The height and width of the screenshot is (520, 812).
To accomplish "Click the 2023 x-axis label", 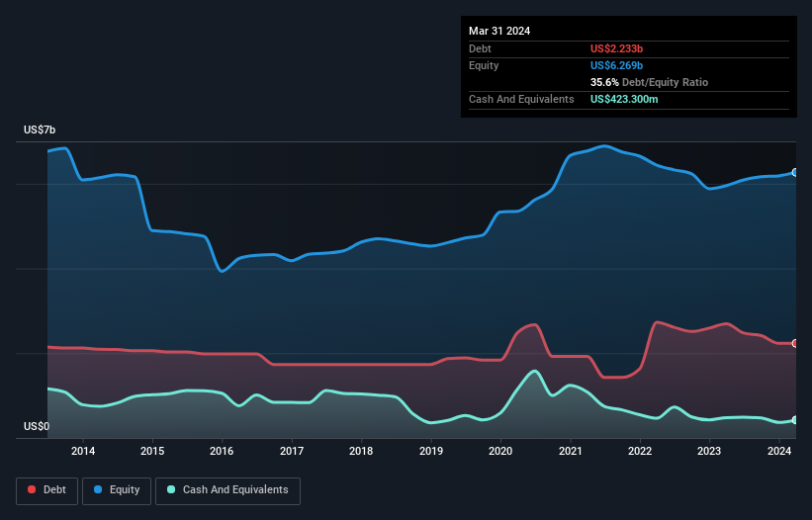I will point(709,451).
